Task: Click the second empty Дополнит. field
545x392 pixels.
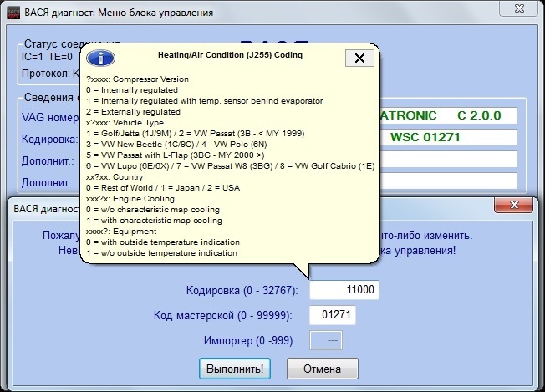Action: [x=448, y=181]
